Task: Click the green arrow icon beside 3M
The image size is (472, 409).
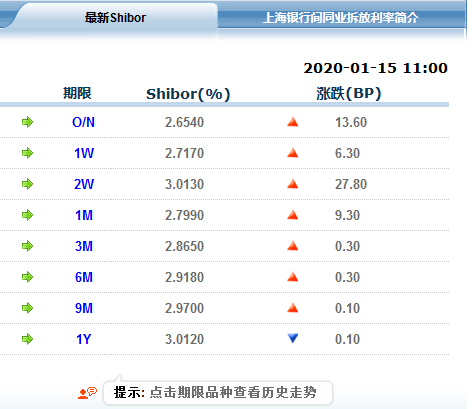Action: pos(28,246)
